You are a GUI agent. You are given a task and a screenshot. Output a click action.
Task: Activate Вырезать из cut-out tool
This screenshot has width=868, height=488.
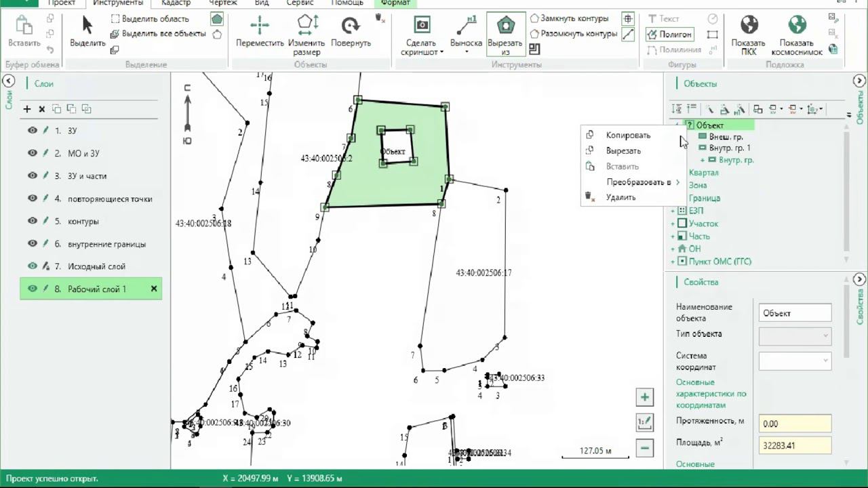(505, 35)
